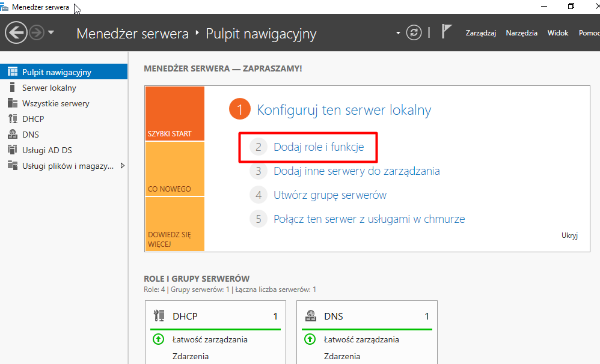The image size is (600, 364).
Task: Click the green status icon in DHCP tile
Action: pyautogui.click(x=159, y=339)
